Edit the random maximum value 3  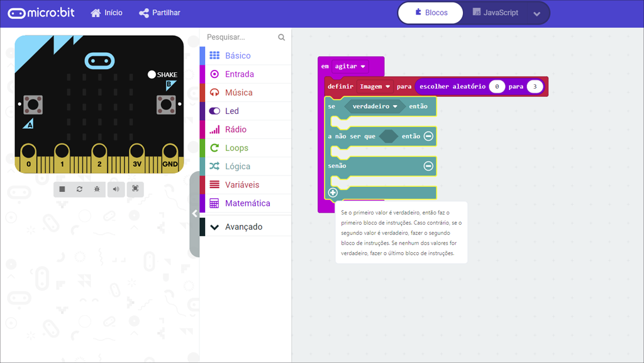(535, 86)
